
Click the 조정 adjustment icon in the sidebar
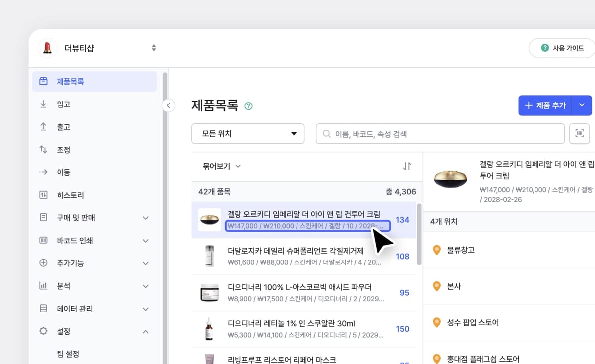pyautogui.click(x=44, y=149)
